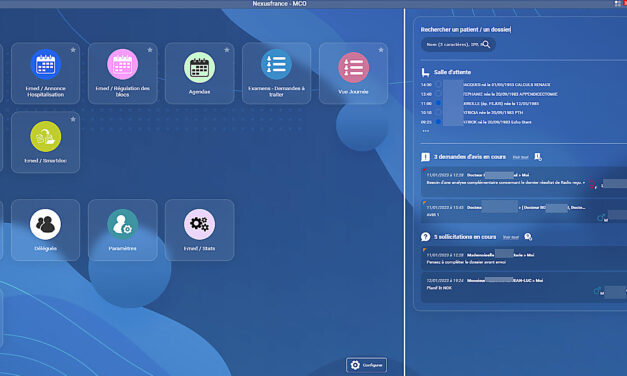This screenshot has height=376, width=627.
Task: Expand waiting room list with ellipsis
Action: pyautogui.click(x=425, y=131)
